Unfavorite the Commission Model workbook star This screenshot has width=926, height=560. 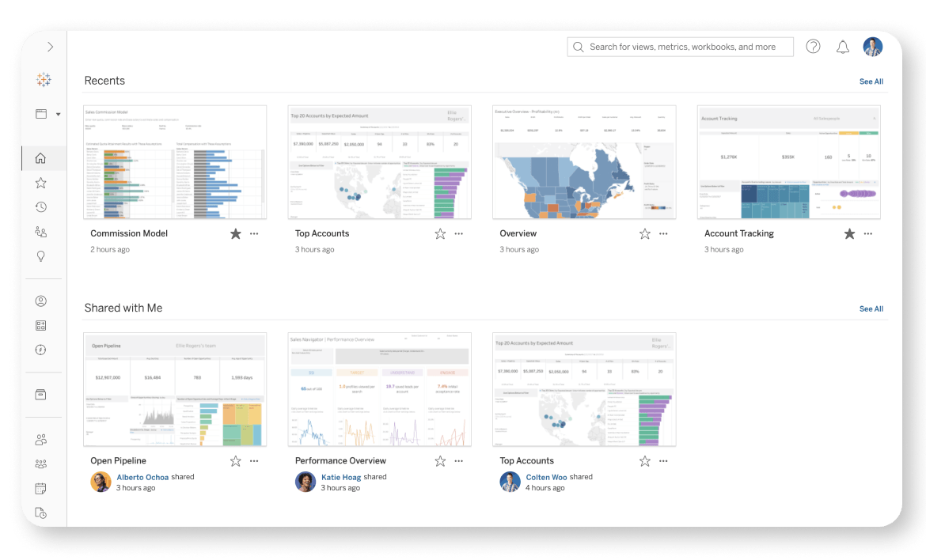pos(235,234)
